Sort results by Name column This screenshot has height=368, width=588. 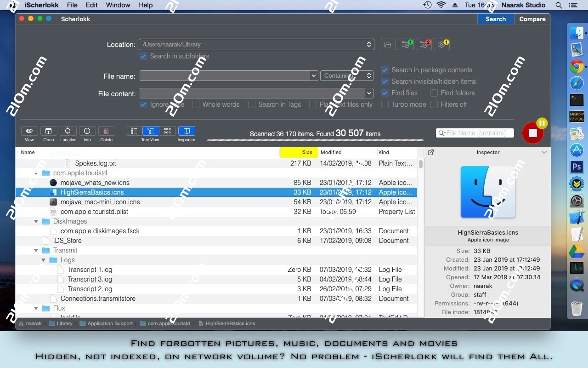[x=147, y=152]
